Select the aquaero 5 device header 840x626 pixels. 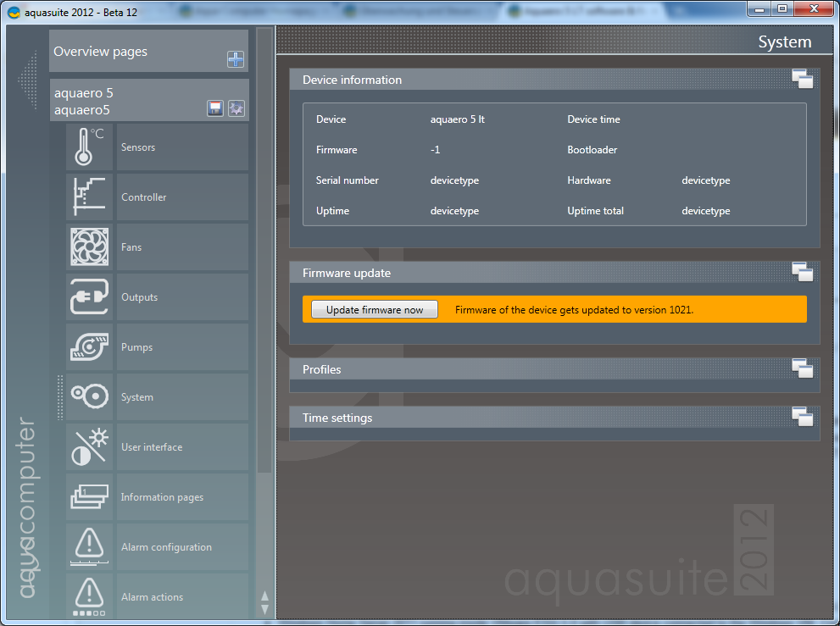click(x=149, y=100)
